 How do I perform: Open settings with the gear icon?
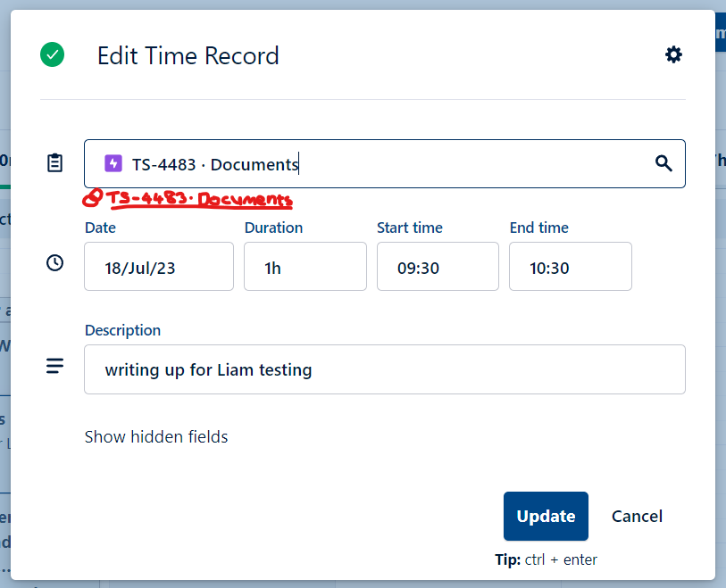pos(673,55)
